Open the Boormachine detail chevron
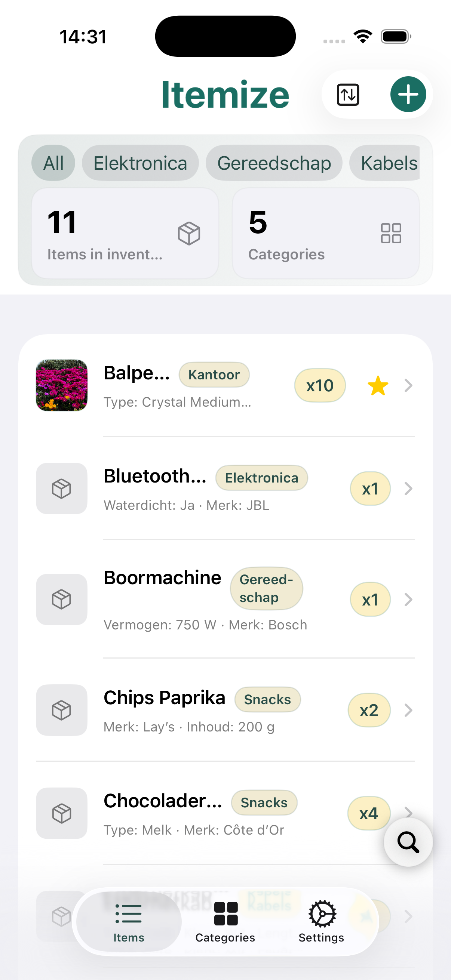This screenshot has width=451, height=980. [x=409, y=600]
